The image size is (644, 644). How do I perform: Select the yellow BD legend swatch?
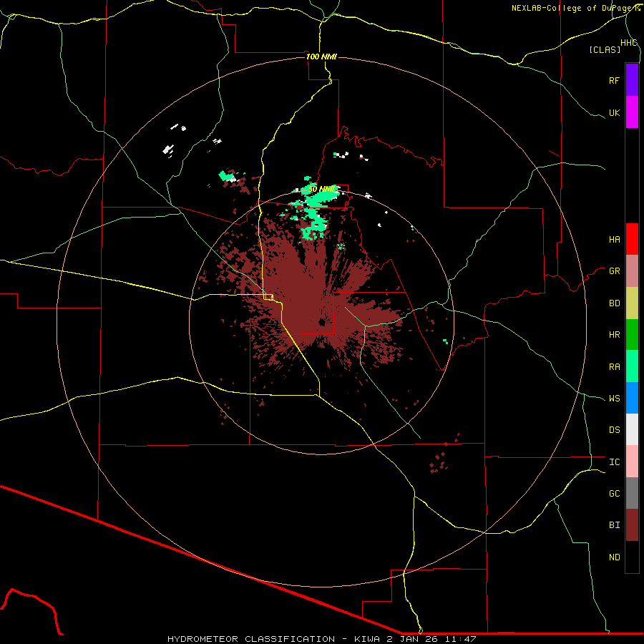pos(632,303)
